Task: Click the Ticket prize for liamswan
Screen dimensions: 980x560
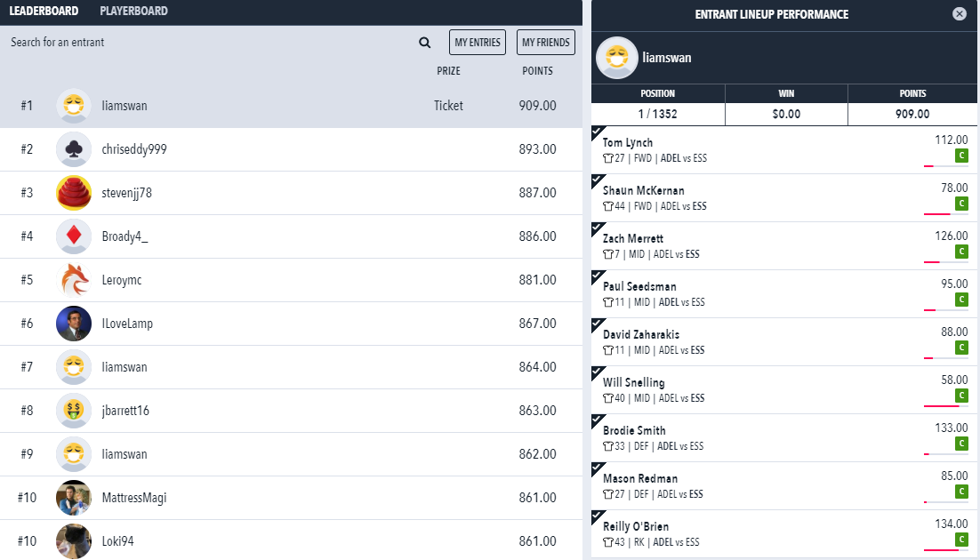Action: pos(449,106)
